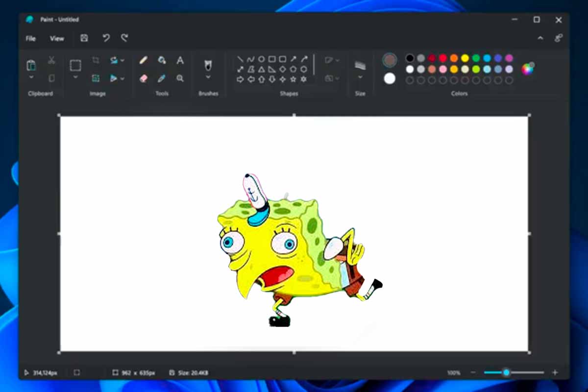Image resolution: width=588 pixels, height=392 pixels.
Task: Open the Rotate options dropdown
Action: [122, 60]
